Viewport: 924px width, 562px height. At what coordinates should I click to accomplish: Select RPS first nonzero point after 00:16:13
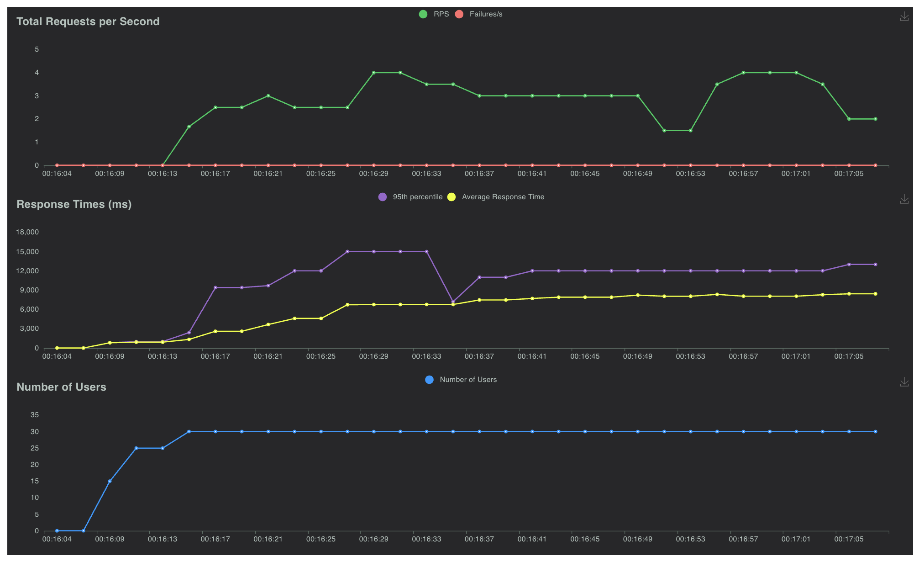[189, 127]
